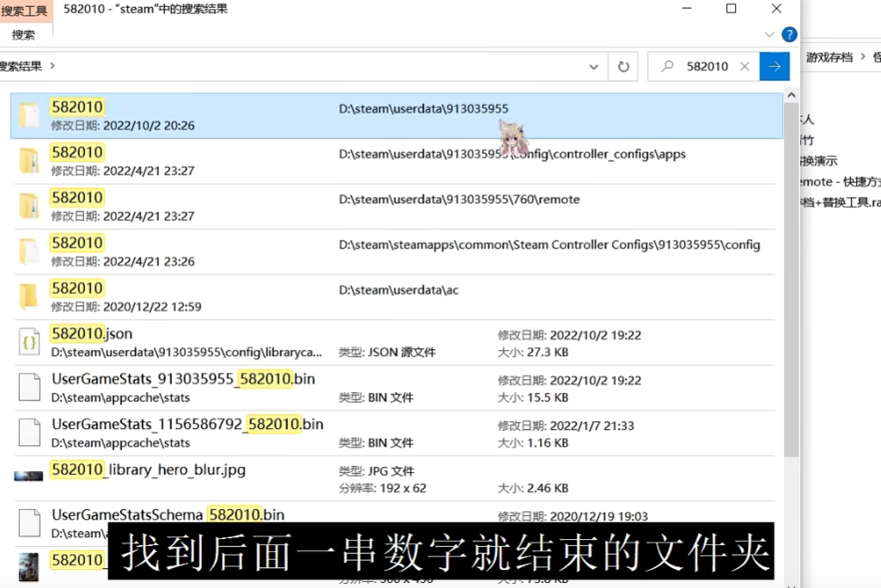Click the vertical scrollbar thumb of results
The height and width of the screenshot is (588, 881).
click(791, 279)
